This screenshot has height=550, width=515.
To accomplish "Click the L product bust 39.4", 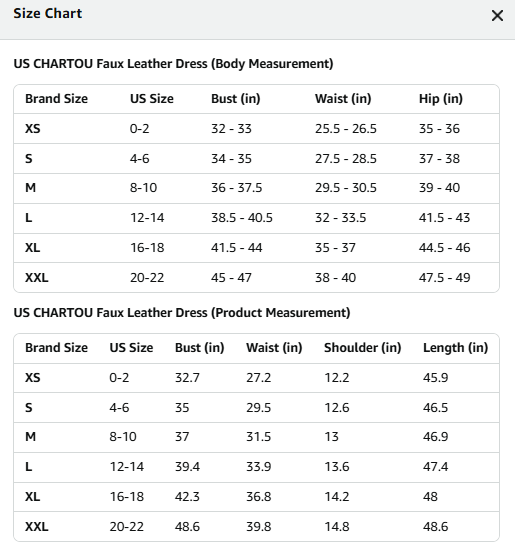I will pos(187,467).
